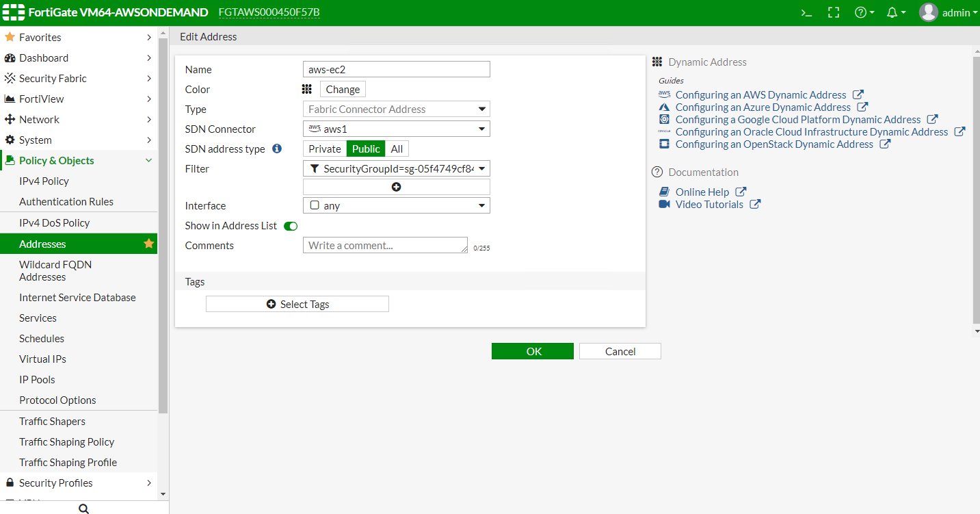Open the SDN Connector dropdown
The height and width of the screenshot is (514, 980).
pyautogui.click(x=482, y=129)
